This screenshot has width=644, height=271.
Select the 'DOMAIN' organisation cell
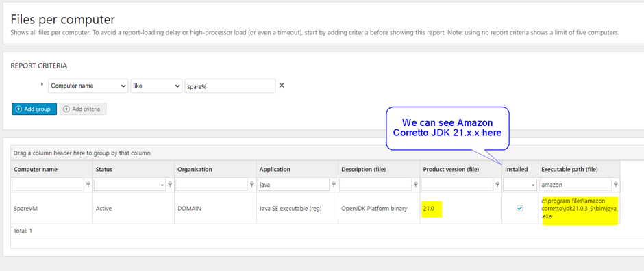click(x=215, y=208)
